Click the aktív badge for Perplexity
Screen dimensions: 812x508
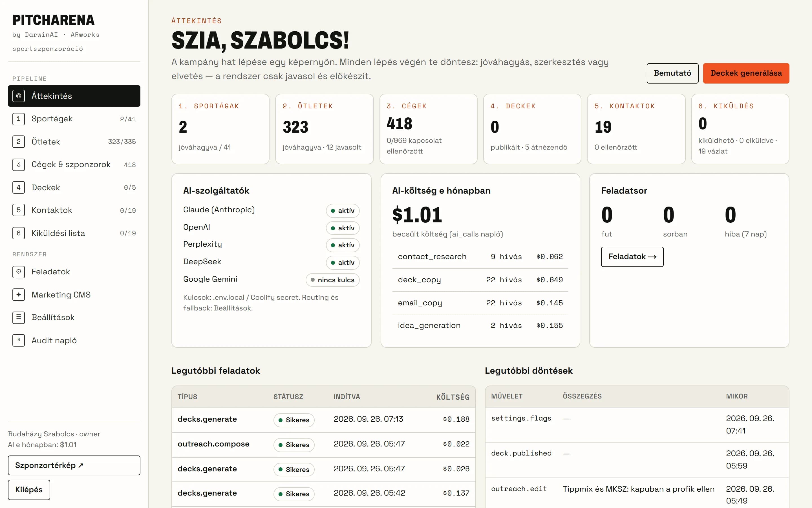tap(343, 245)
